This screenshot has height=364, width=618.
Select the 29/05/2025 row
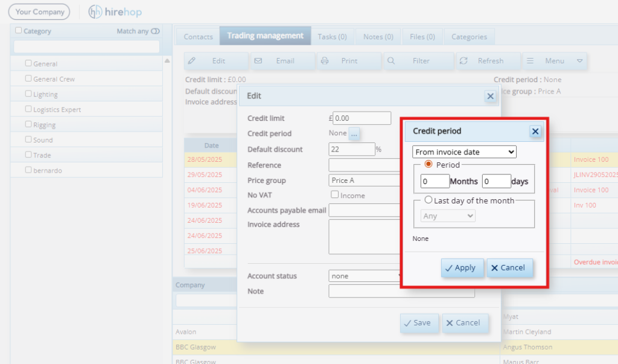point(211,174)
